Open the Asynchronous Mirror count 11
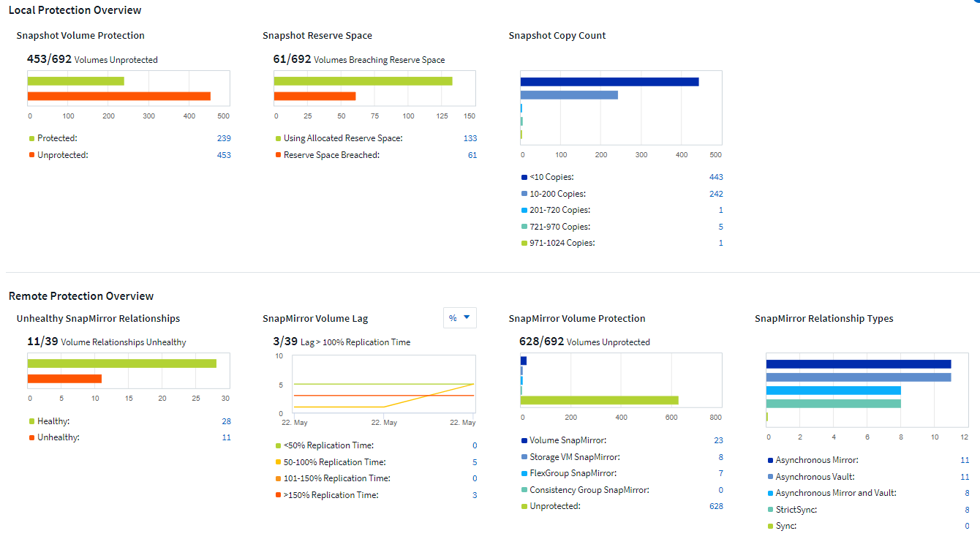The height and width of the screenshot is (539, 980). [965, 460]
